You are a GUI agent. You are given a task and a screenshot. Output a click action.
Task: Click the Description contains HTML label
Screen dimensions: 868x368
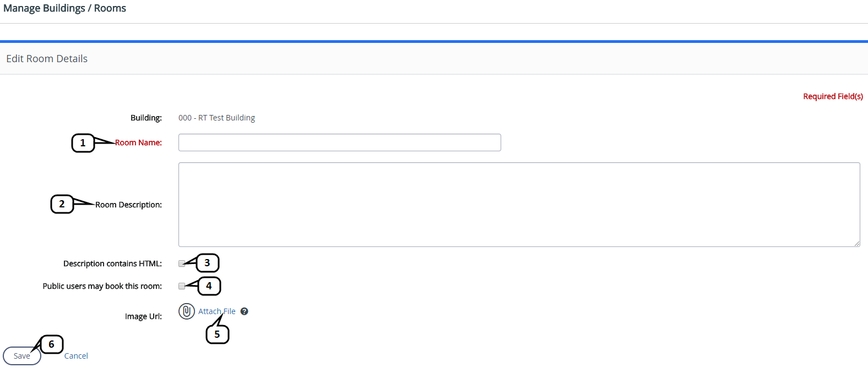(112, 263)
